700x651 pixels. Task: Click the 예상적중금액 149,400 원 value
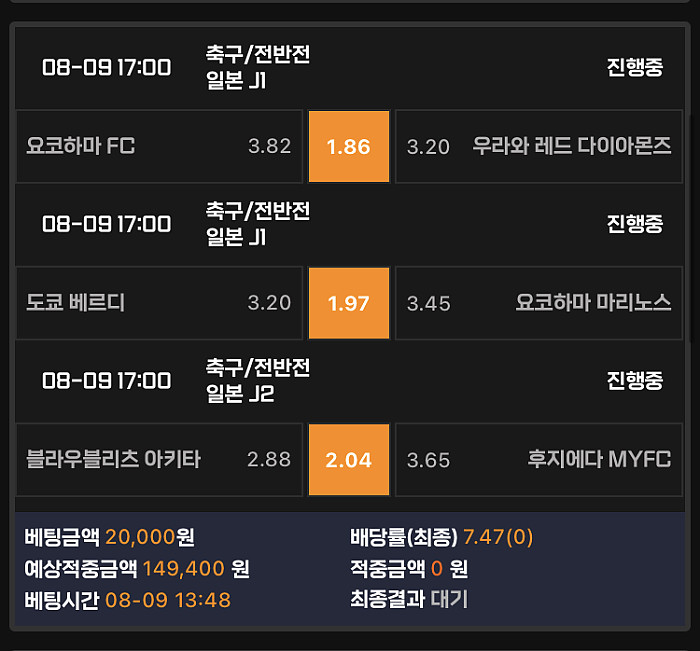196,569
